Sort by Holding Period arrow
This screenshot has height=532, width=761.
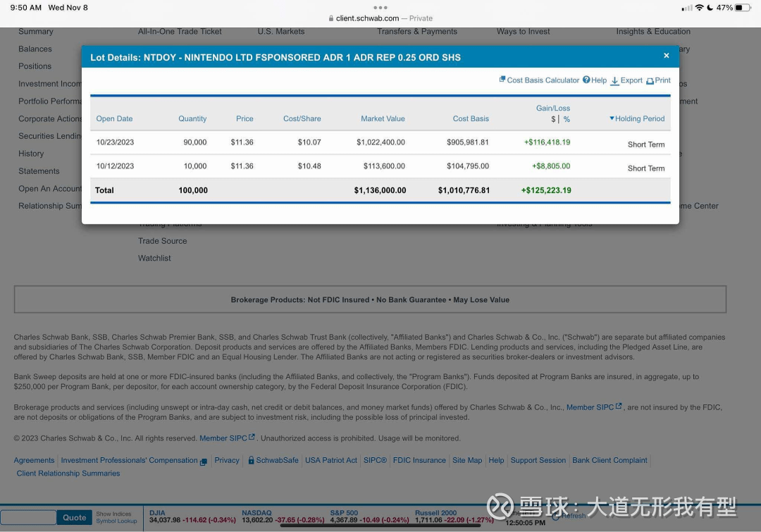(612, 118)
